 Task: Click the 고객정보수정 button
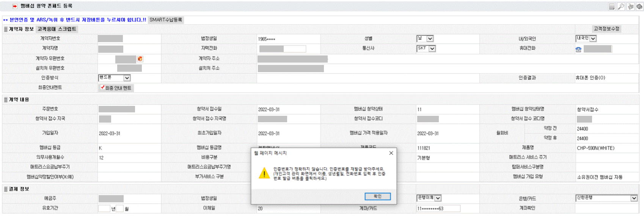pyautogui.click(x=606, y=29)
